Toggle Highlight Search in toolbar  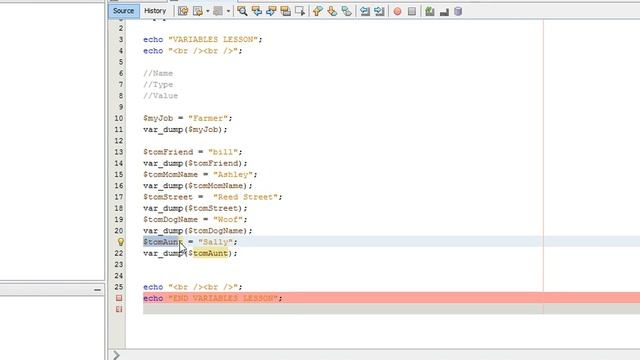(286, 11)
